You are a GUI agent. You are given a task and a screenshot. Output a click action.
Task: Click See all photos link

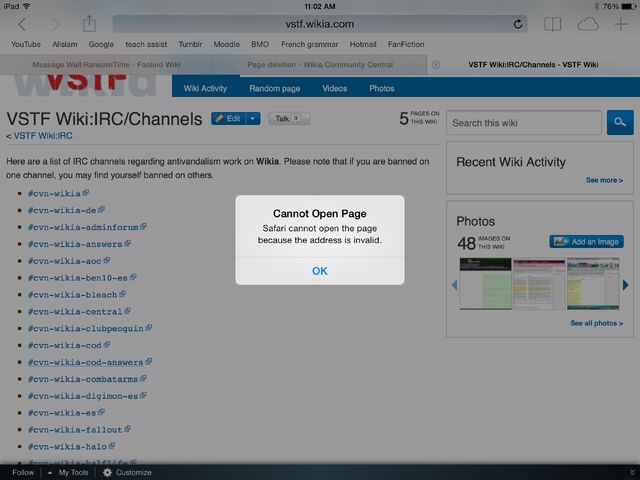pyautogui.click(x=596, y=323)
